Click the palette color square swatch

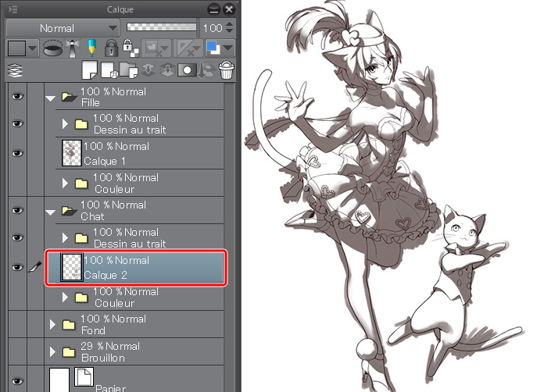click(16, 48)
